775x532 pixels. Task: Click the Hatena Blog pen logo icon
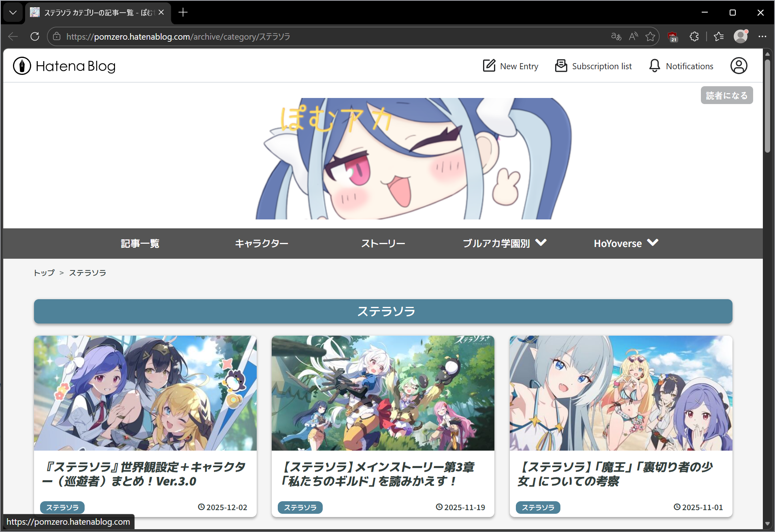pos(22,66)
